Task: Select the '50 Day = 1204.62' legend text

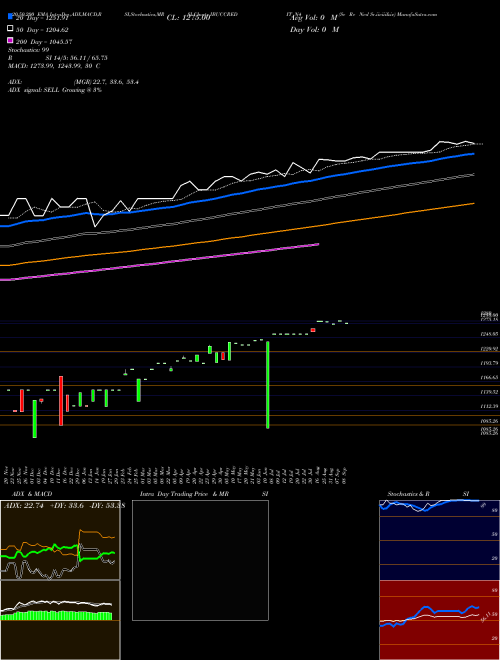Action: tap(42, 30)
